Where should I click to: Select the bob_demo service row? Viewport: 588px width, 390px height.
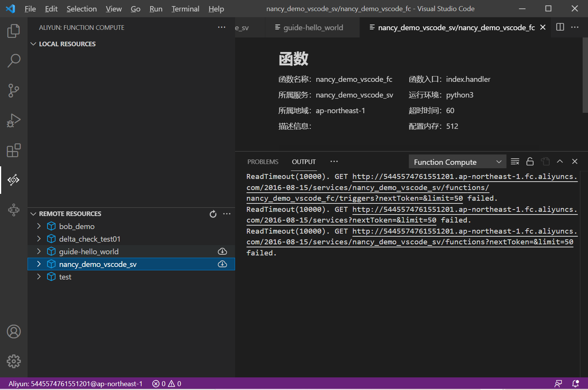tap(131, 226)
